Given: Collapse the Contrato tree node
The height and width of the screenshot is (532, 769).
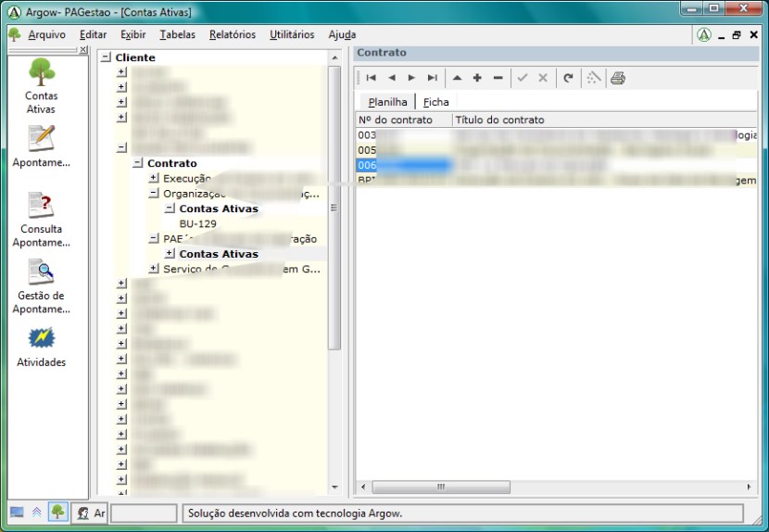Looking at the screenshot, I should [x=138, y=163].
